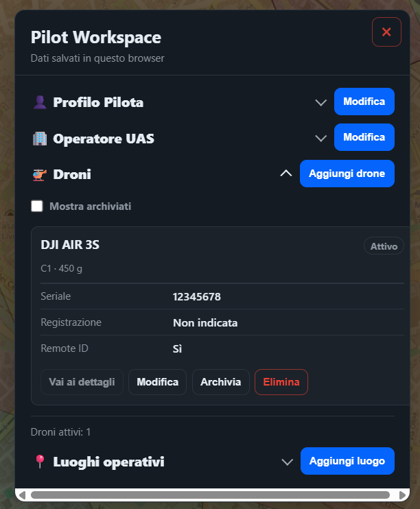Click the red Elimina drone button
The width and height of the screenshot is (420, 509).
[281, 381]
